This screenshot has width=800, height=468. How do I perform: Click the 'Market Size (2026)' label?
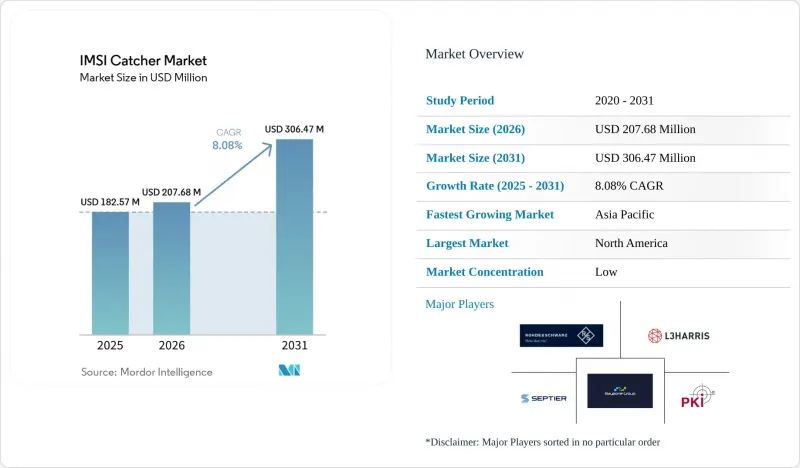476,129
